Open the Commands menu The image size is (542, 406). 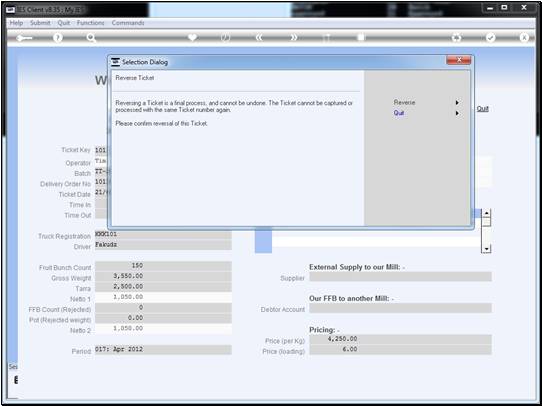pyautogui.click(x=128, y=23)
